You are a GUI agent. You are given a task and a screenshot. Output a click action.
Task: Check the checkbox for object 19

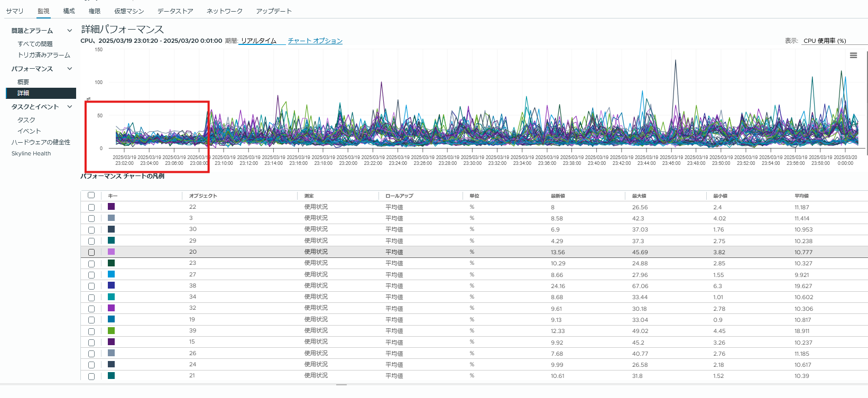click(x=91, y=320)
